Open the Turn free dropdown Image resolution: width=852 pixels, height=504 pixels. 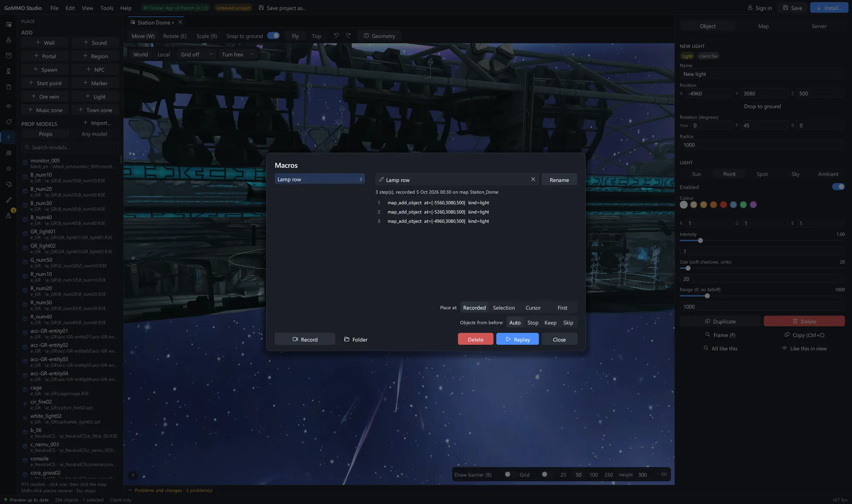pos(238,54)
